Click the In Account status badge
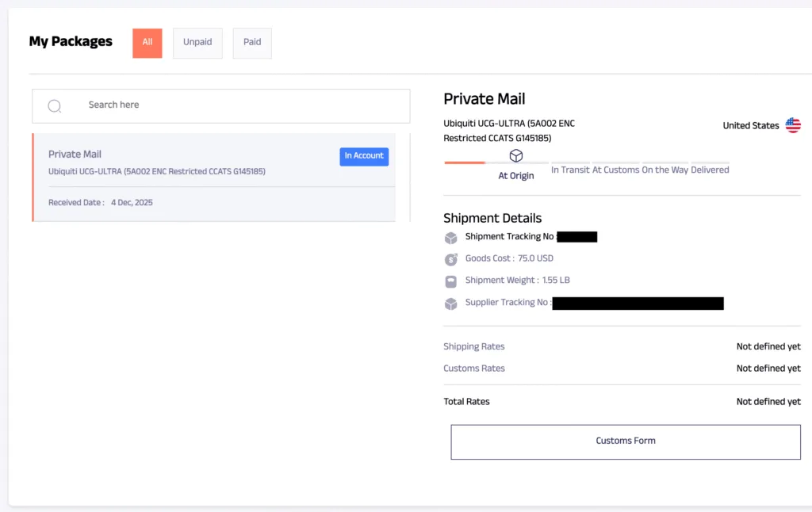Viewport: 812px width, 512px height. (364, 156)
